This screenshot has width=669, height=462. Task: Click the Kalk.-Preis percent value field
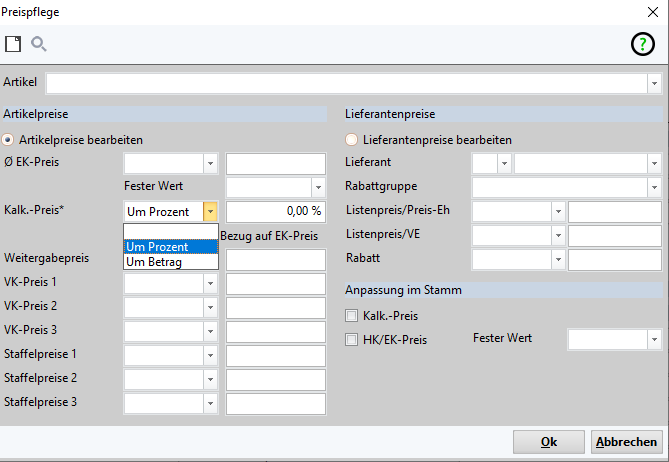coord(276,212)
